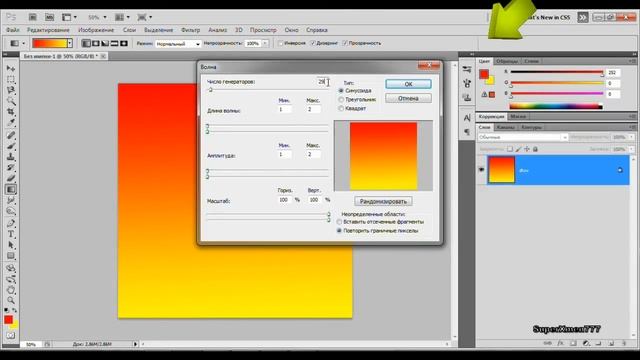Click the Число генераторов input field
Image resolution: width=640 pixels, height=360 pixels.
[323, 82]
